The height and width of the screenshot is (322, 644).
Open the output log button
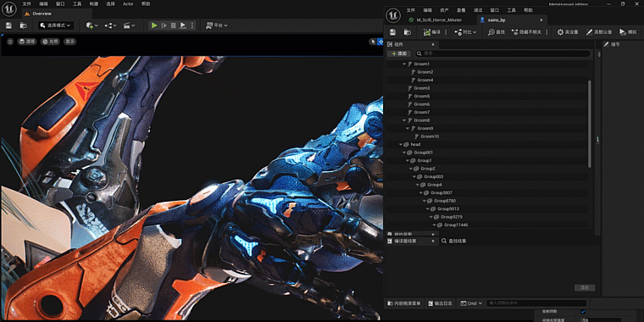(x=441, y=303)
